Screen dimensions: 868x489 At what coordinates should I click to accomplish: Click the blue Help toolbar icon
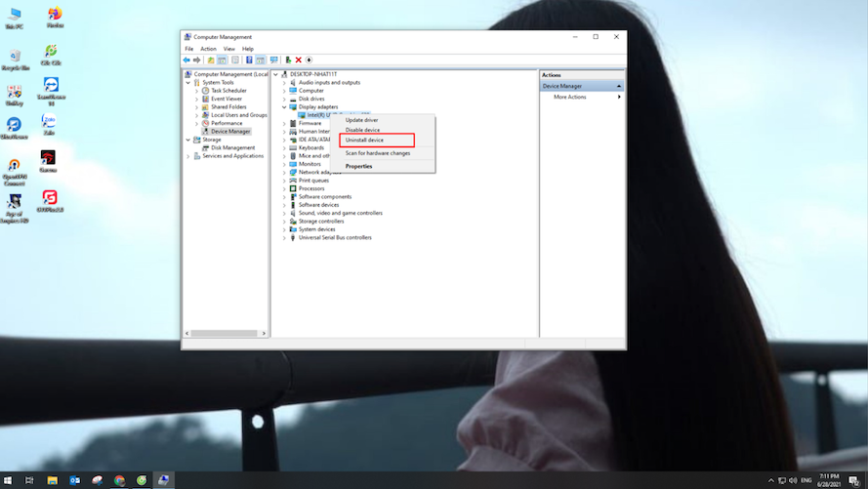(249, 60)
